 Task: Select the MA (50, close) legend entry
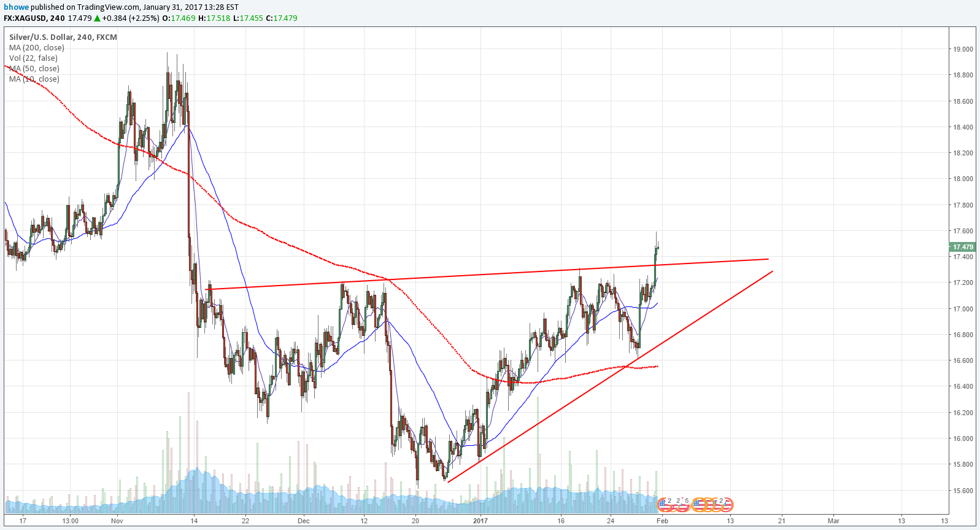(x=34, y=68)
